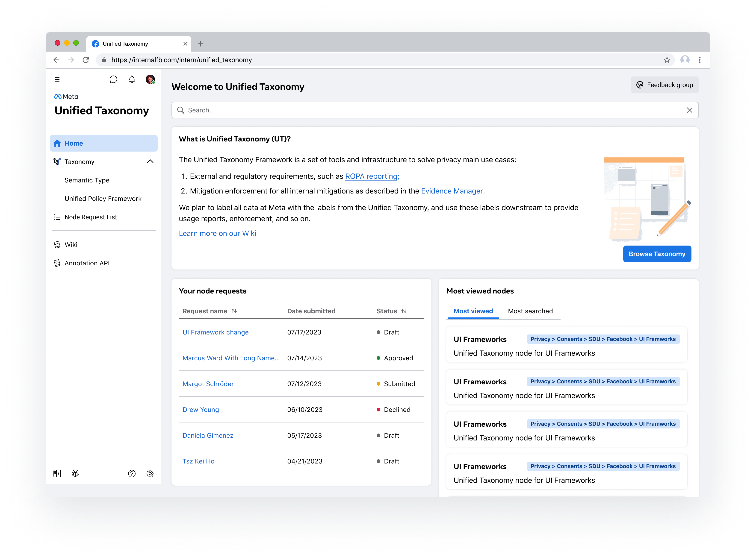Viewport: 756px width, 557px height.
Task: Switch to the Most viewed tab
Action: (x=473, y=311)
